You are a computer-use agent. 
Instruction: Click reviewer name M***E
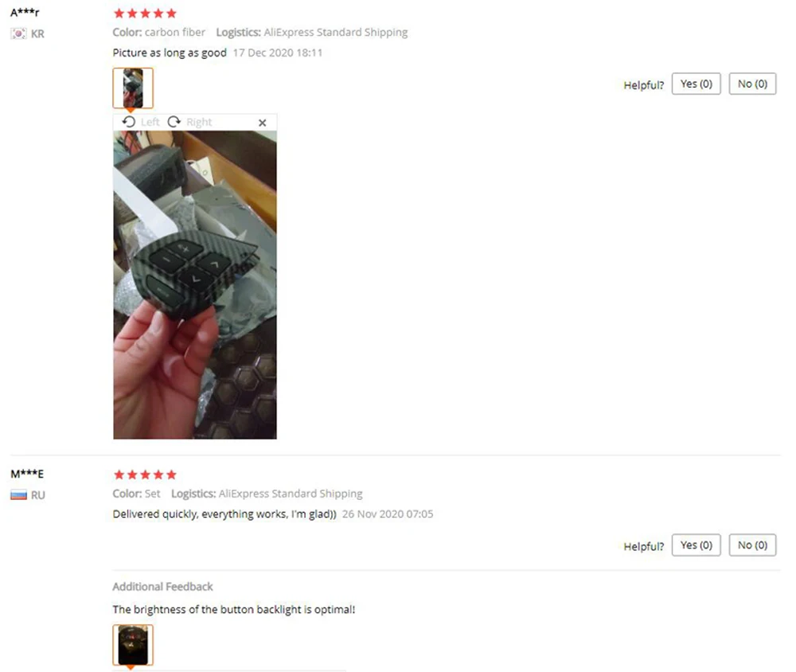click(x=27, y=474)
